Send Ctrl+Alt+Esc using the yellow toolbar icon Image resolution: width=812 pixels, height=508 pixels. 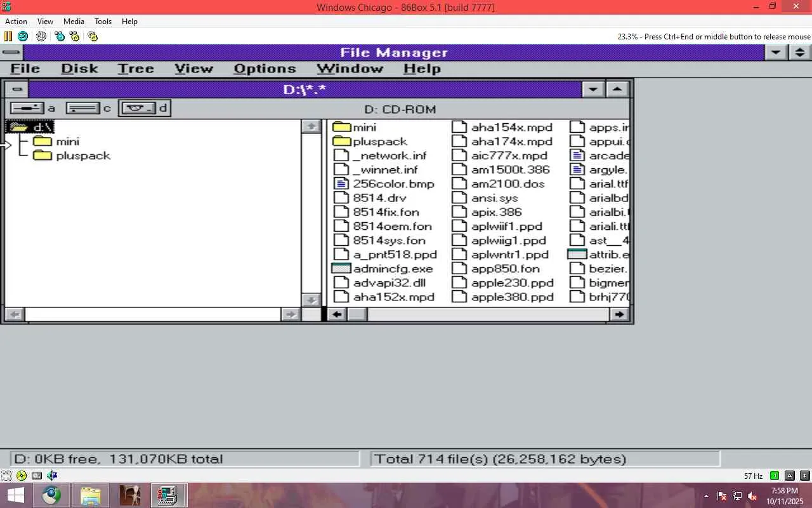point(75,36)
